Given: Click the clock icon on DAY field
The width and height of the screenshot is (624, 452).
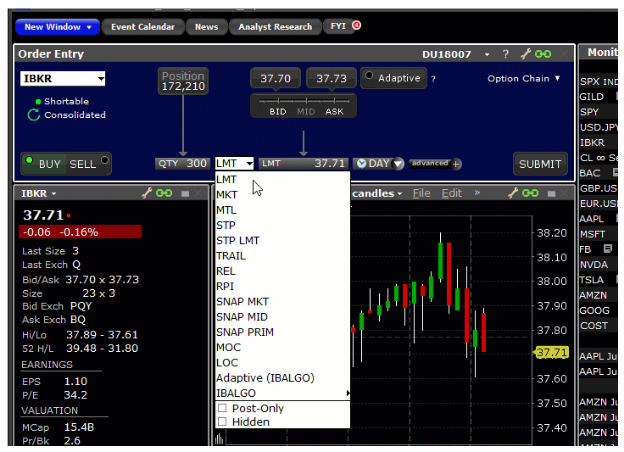Looking at the screenshot, I should (361, 163).
